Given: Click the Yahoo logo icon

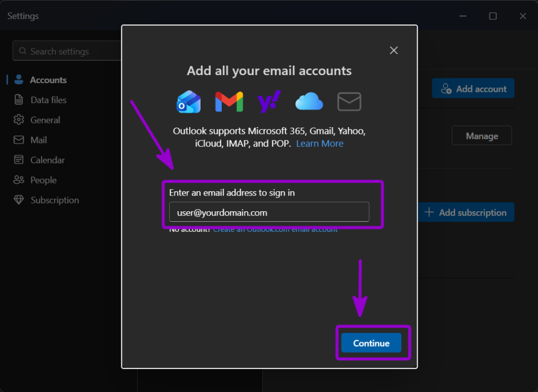Looking at the screenshot, I should pyautogui.click(x=270, y=101).
